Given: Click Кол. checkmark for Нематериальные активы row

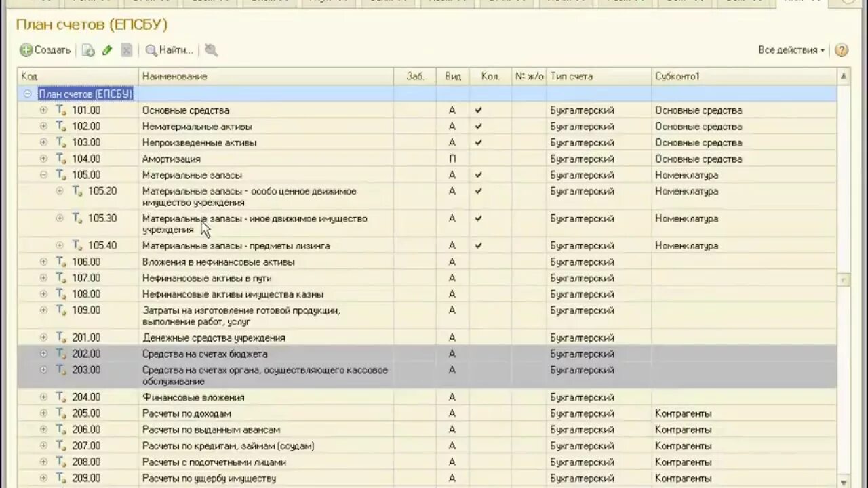Looking at the screenshot, I should point(479,126).
